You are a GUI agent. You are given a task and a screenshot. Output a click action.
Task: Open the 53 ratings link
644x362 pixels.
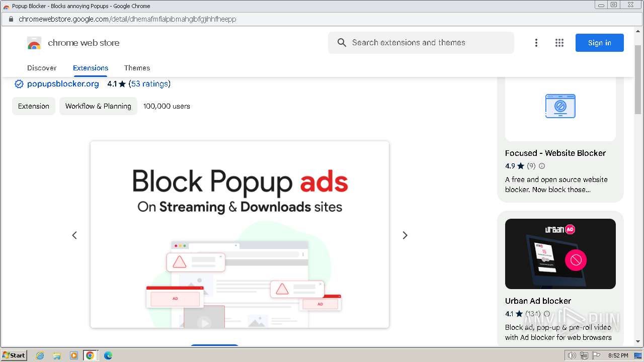click(149, 84)
